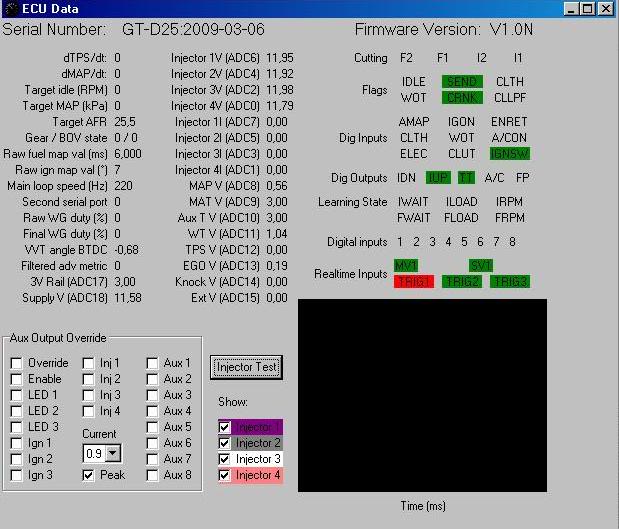Click the red TRIG1 indicator
This screenshot has width=619, height=529.
[x=414, y=281]
